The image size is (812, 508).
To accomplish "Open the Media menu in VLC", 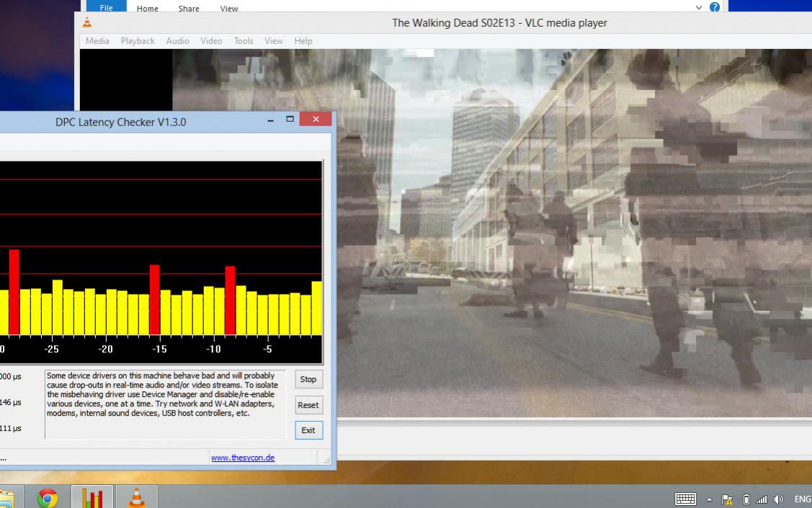I will (97, 41).
